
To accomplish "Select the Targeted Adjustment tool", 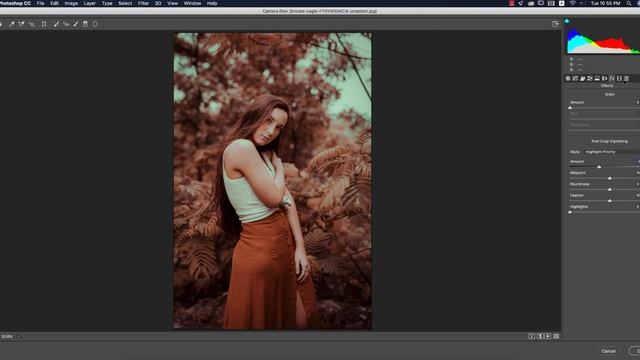I will 32,24.
